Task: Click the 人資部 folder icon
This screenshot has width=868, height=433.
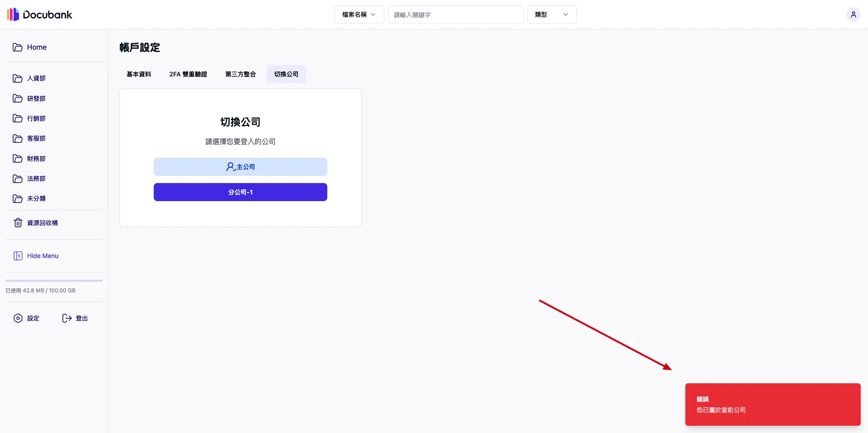Action: pos(18,79)
